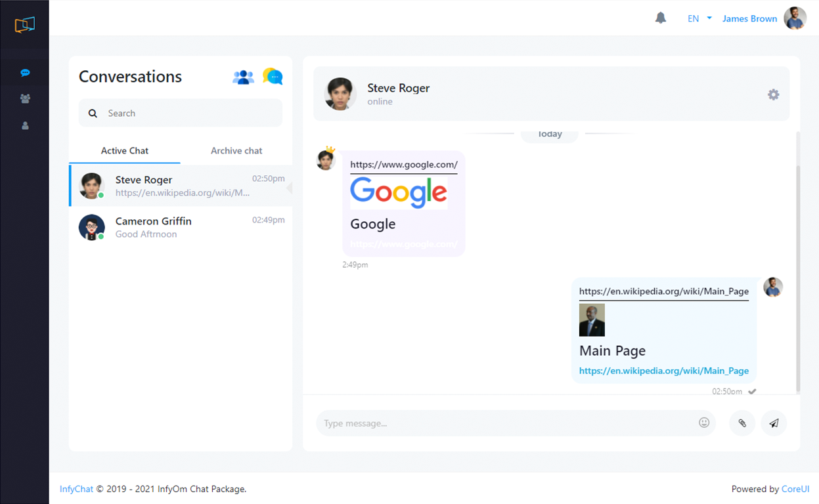Click the profile icon in sidebar

click(x=25, y=125)
